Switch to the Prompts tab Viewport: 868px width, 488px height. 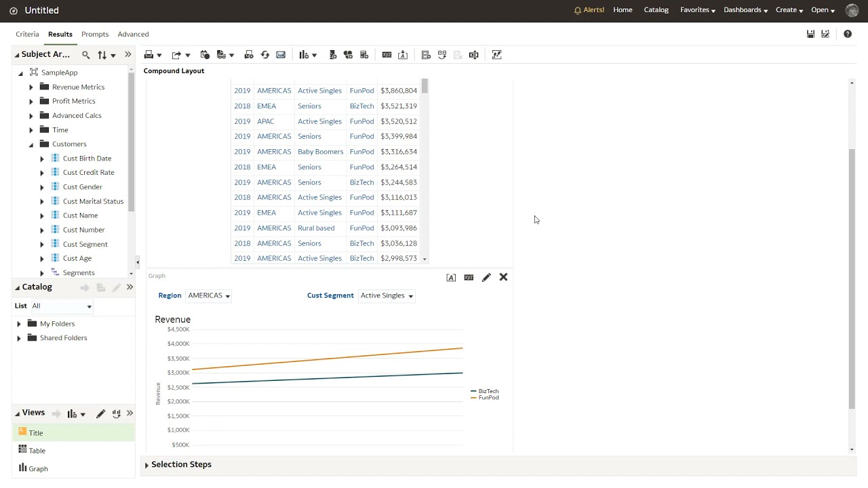(x=95, y=34)
